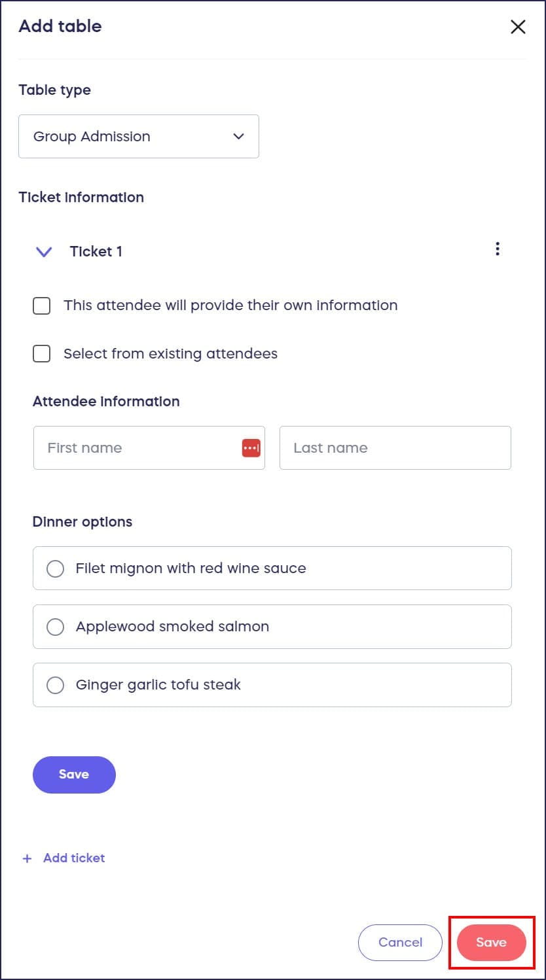
Task: Open the Ticket 1 three-dot options menu
Action: coord(498,249)
